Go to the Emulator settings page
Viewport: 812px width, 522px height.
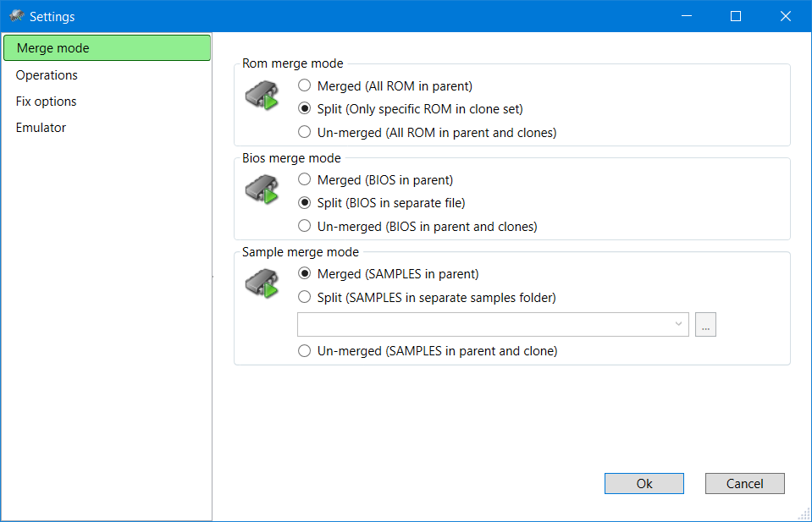pyautogui.click(x=41, y=128)
